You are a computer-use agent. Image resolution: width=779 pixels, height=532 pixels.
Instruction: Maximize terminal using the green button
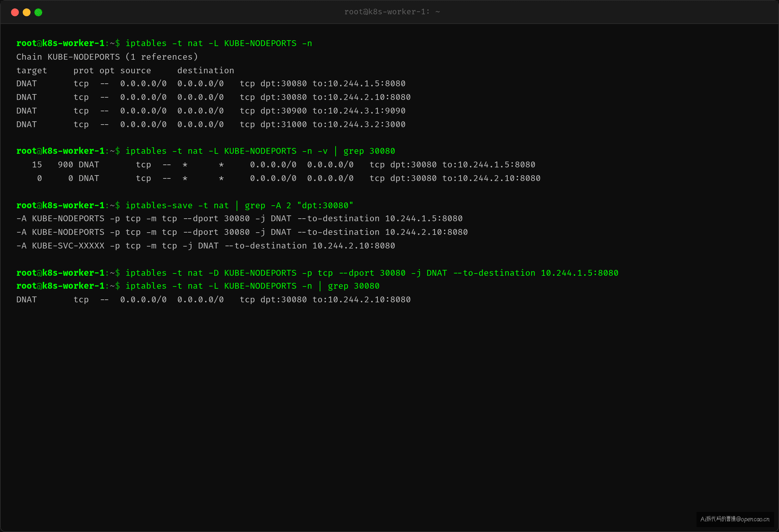pyautogui.click(x=38, y=12)
